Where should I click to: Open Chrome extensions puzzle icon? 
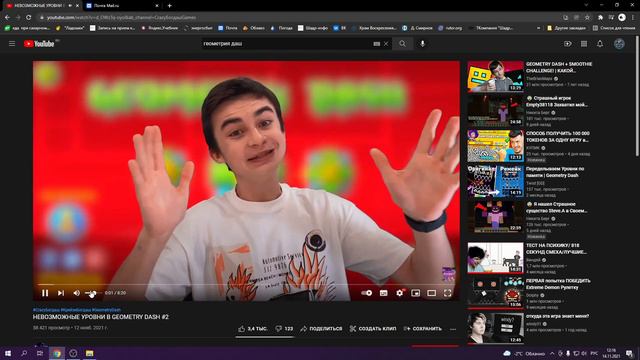(x=600, y=18)
